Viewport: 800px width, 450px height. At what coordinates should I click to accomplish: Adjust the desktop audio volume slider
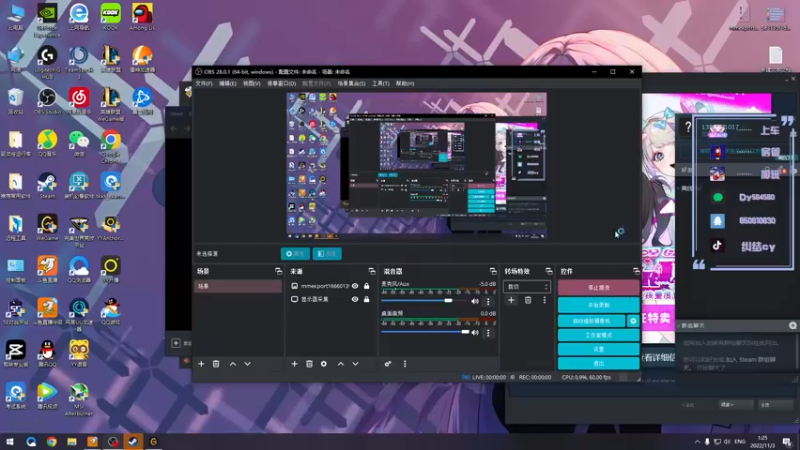[x=424, y=332]
